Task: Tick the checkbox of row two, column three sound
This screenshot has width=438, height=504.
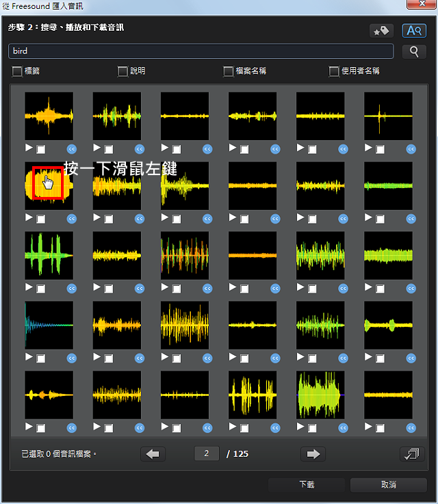Action: 177,219
